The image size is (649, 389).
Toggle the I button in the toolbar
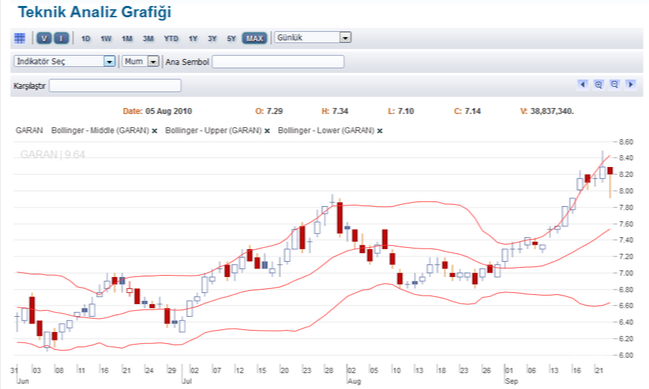61,38
